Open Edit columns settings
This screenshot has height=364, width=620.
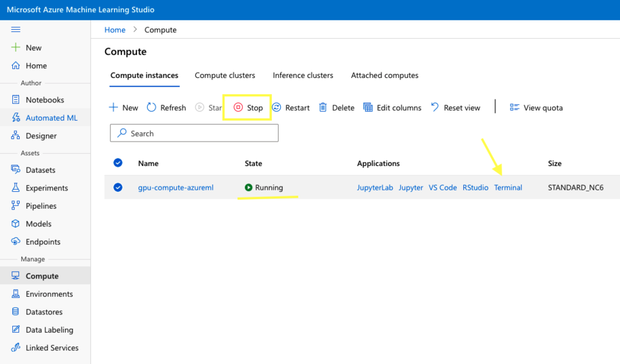click(392, 108)
